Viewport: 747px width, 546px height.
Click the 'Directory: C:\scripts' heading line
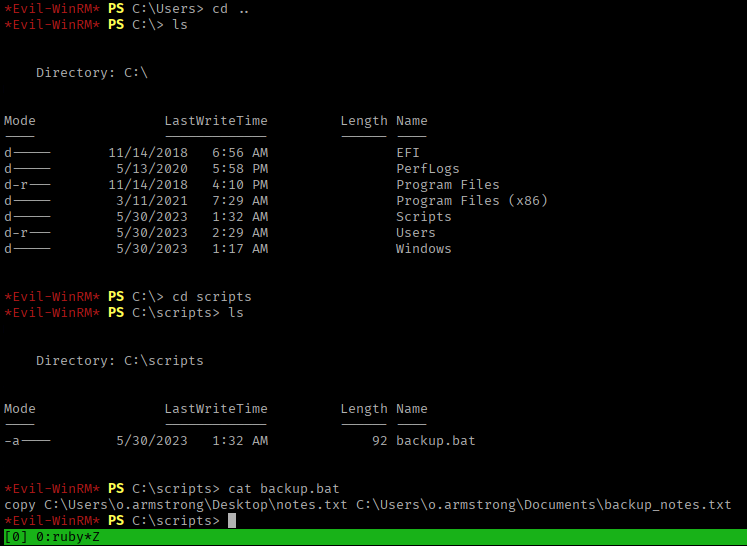(120, 361)
